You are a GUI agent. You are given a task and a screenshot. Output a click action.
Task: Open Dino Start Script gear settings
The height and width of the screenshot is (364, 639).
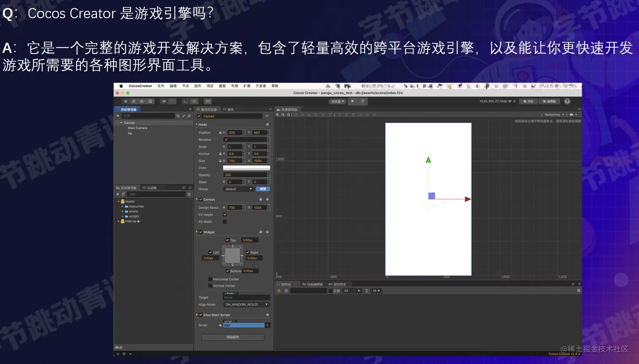click(268, 315)
